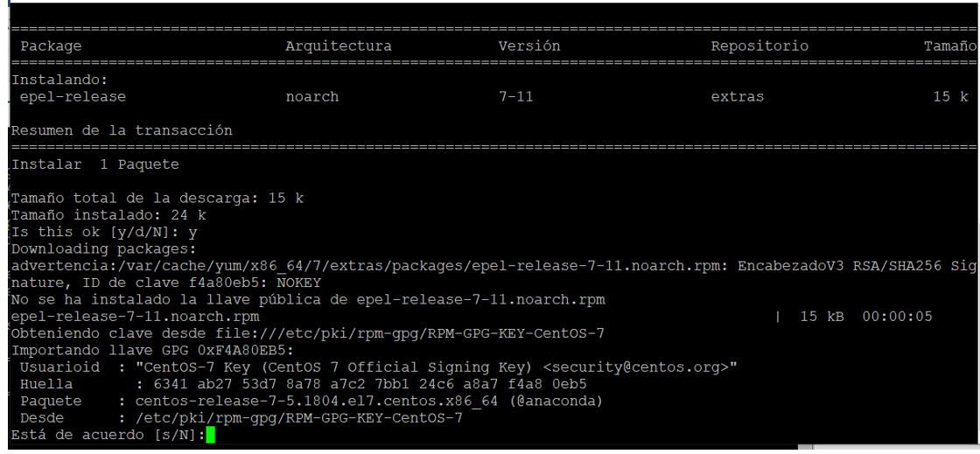Click the "Versión" column header
The height and width of the screenshot is (454, 980).
click(528, 46)
